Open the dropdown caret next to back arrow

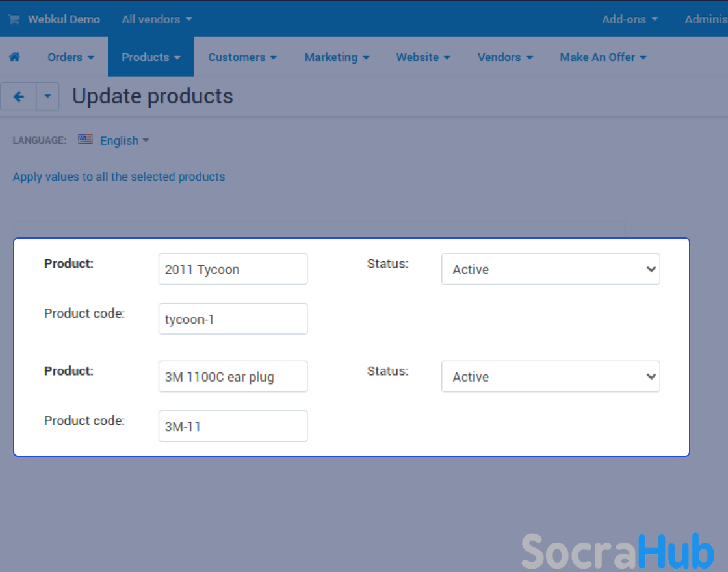tap(47, 97)
